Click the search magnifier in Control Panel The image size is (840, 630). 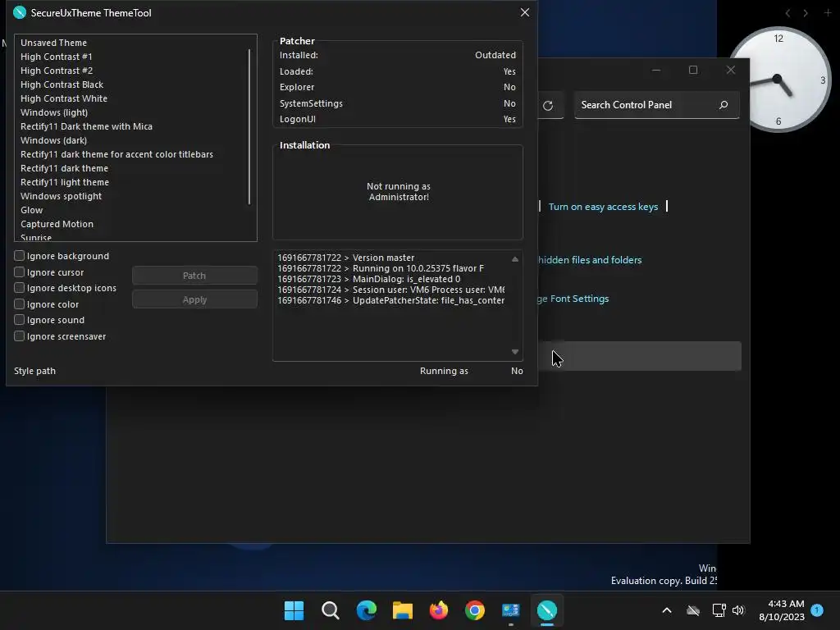tap(724, 105)
